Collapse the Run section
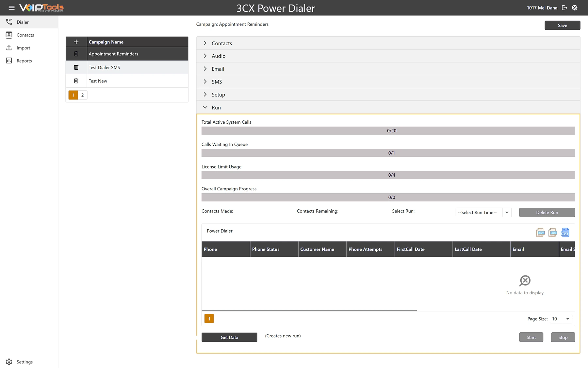This screenshot has width=588, height=368. [388, 107]
